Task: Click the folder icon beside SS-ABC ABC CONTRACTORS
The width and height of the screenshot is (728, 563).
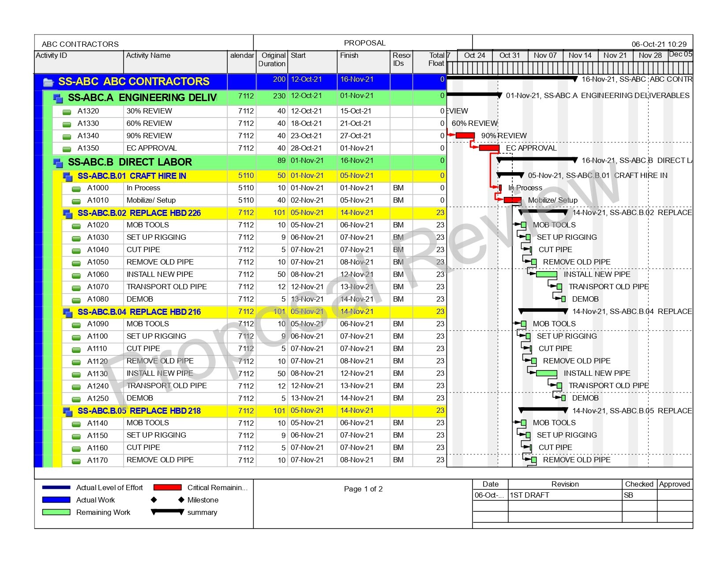Action: coord(48,82)
